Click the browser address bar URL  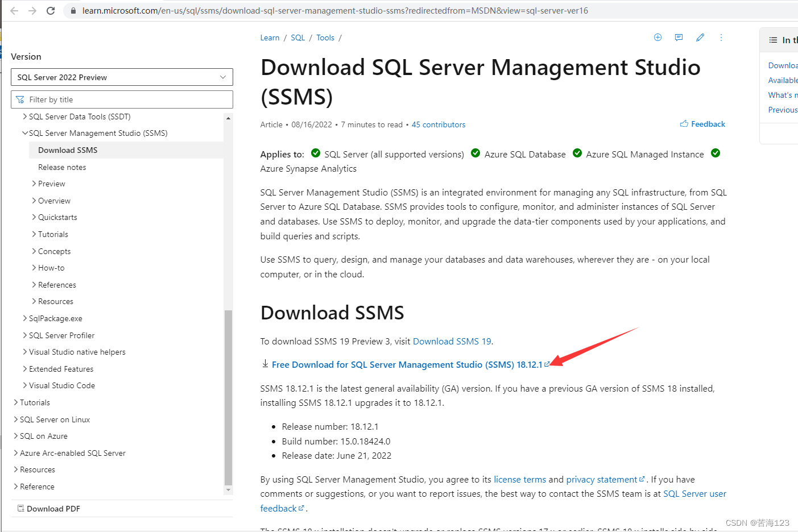[x=336, y=11]
